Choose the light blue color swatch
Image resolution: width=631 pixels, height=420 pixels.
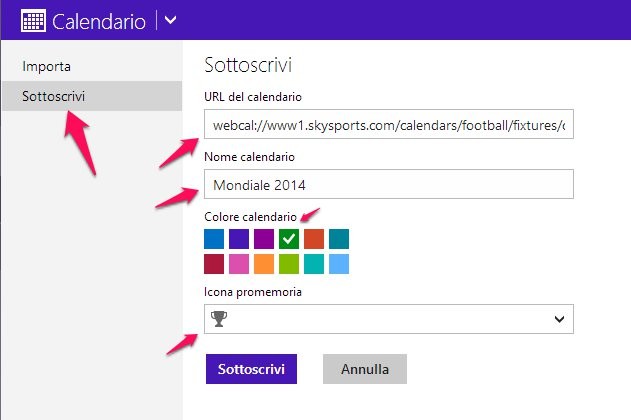tap(339, 264)
